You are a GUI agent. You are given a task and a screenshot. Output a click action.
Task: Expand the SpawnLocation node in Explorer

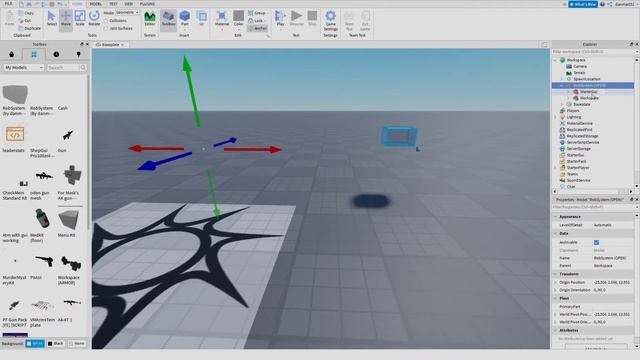(562, 79)
